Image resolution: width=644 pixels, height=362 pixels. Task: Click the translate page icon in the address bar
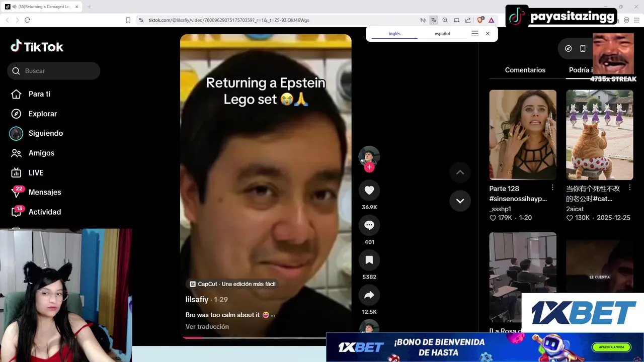coord(434,20)
